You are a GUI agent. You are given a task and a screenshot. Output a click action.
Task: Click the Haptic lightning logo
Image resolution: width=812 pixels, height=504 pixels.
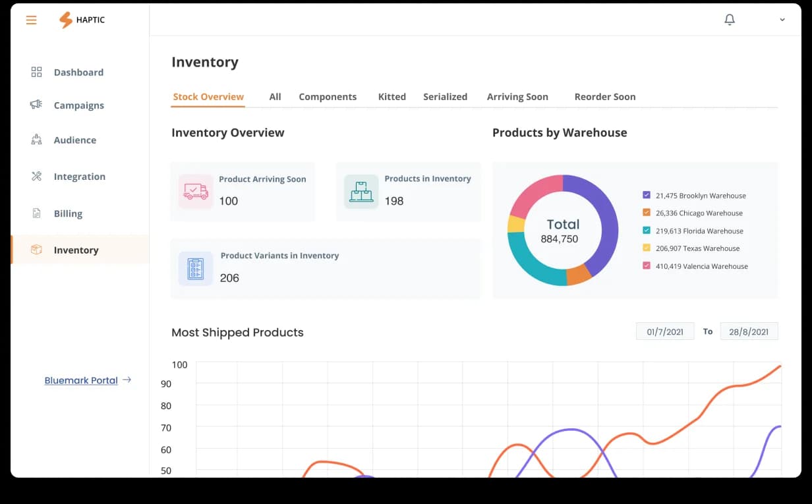pyautogui.click(x=66, y=20)
